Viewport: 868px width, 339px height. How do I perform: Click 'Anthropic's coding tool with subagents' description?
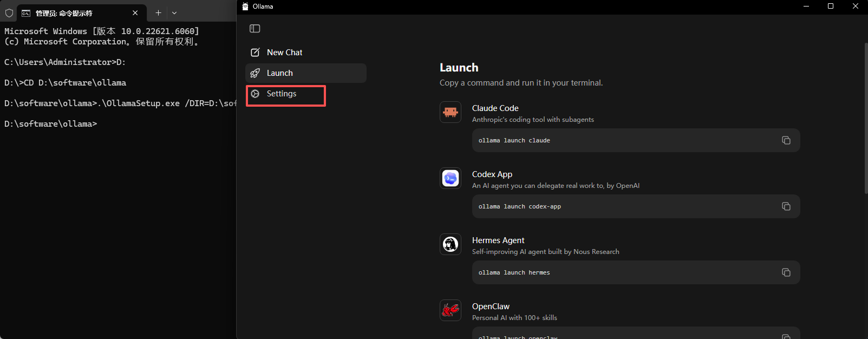click(x=533, y=120)
